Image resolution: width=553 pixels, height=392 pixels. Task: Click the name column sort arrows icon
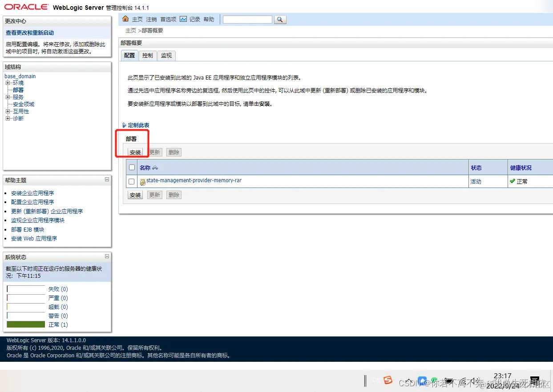coord(155,168)
